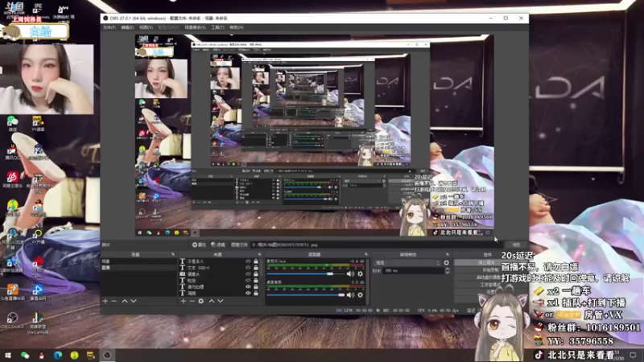Select the 场景 scene in the Scenes list

tap(138, 261)
